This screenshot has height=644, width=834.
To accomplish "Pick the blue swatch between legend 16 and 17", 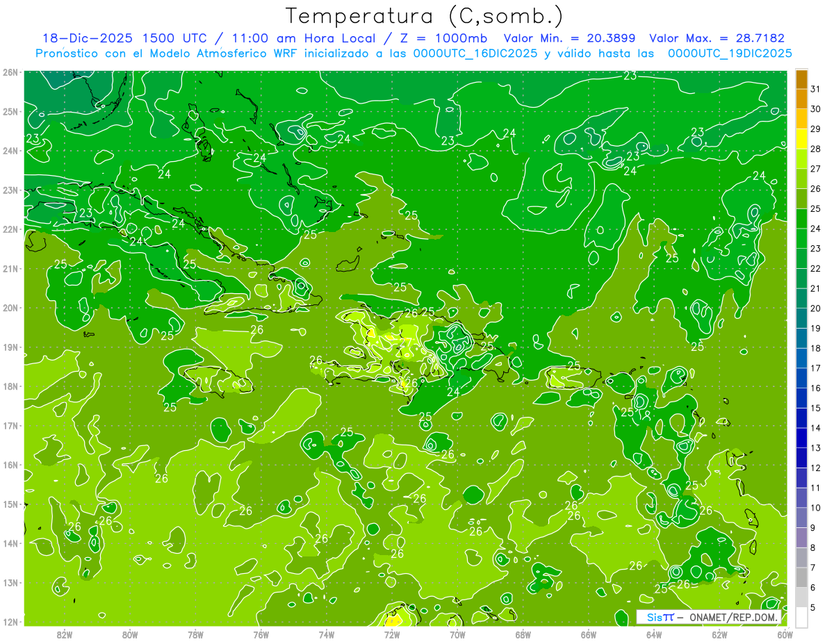I will coord(801,378).
